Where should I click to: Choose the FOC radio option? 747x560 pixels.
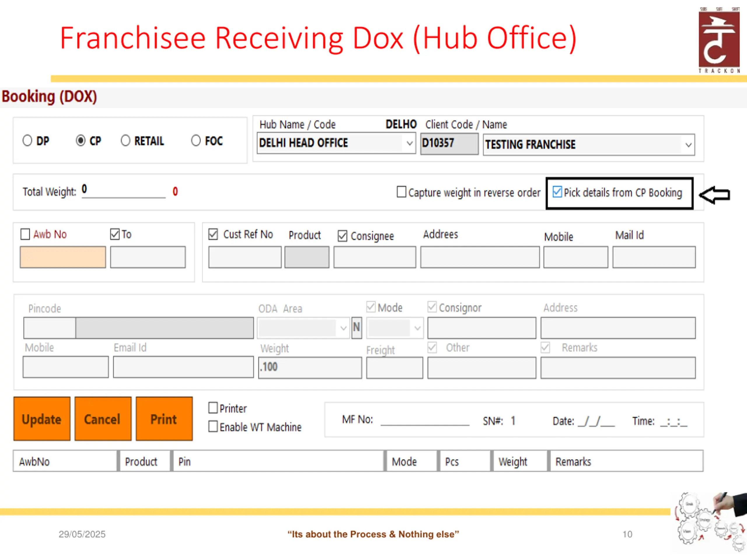[196, 140]
